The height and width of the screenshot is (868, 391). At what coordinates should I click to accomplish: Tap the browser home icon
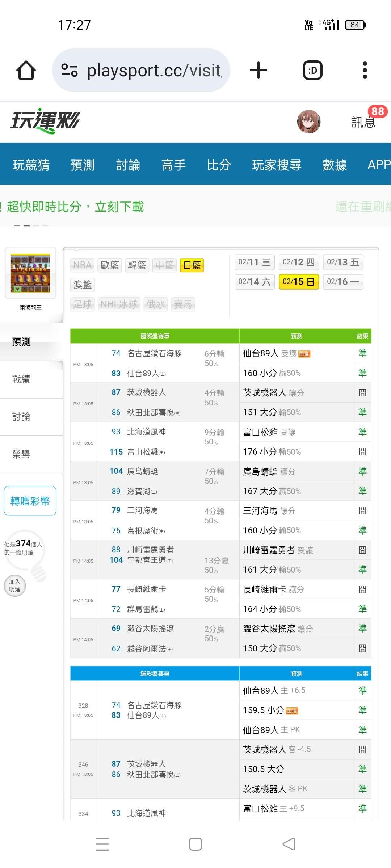pos(26,70)
